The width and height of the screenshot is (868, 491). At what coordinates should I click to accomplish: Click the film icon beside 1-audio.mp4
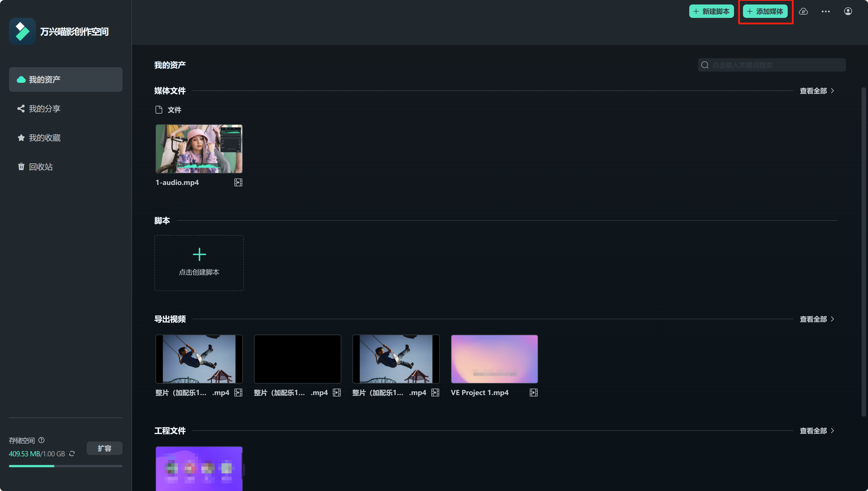238,182
